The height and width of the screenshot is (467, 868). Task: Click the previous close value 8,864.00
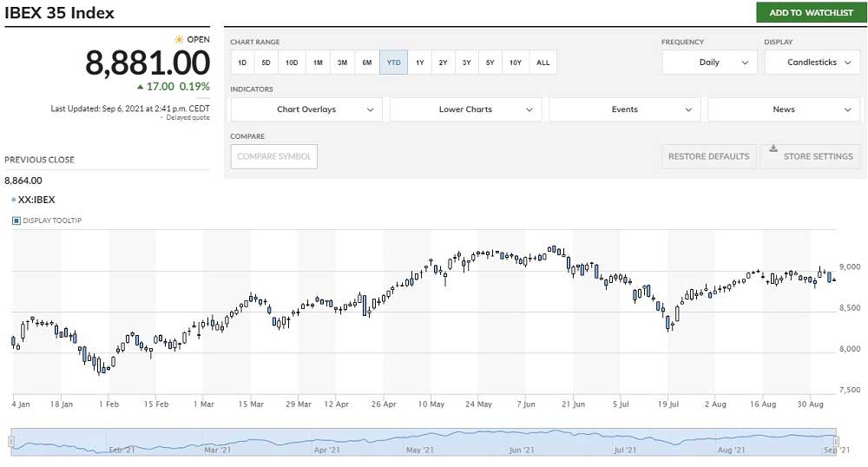pyautogui.click(x=23, y=181)
